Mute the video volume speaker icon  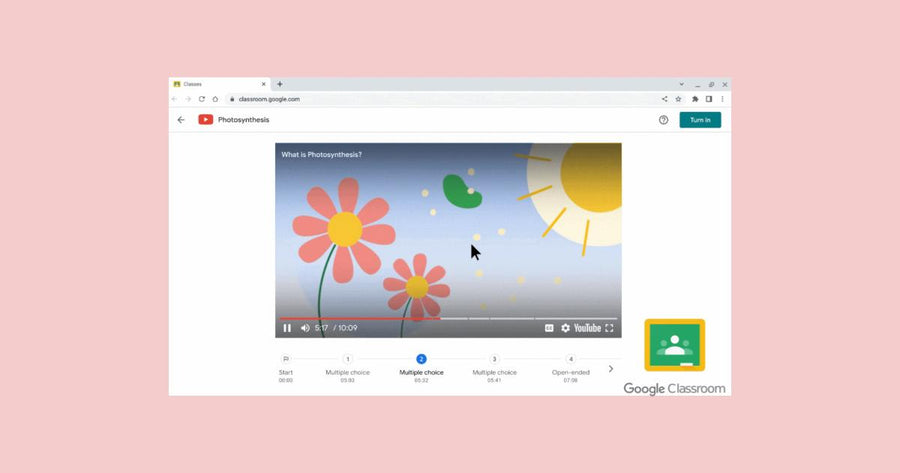305,328
